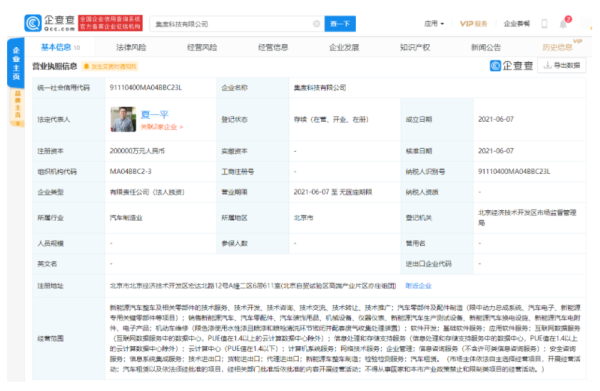Switch to 知识产权 tab
The height and width of the screenshot is (391, 600).
[415, 47]
